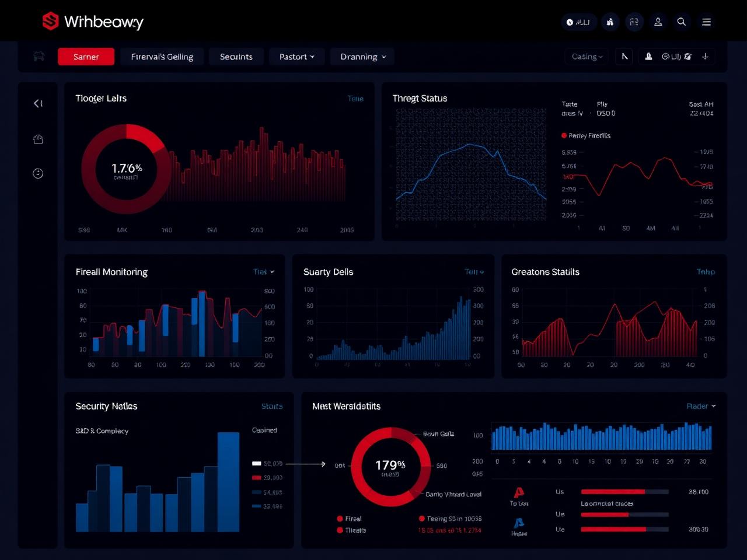Click the first red progress bar valued 38,100

pyautogui.click(x=624, y=492)
